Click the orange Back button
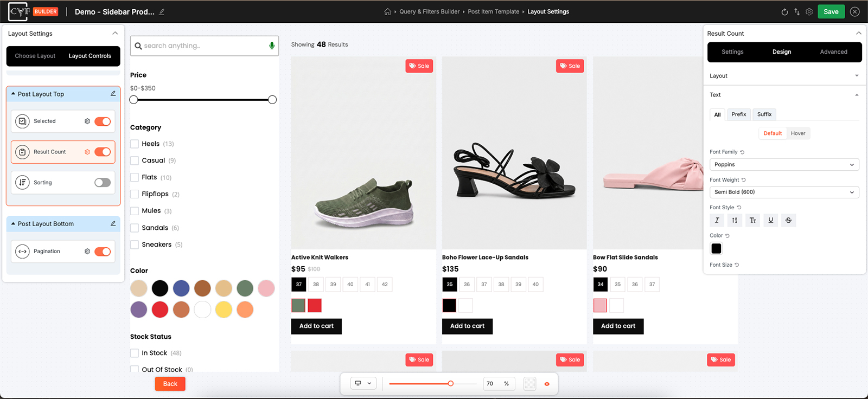868x399 pixels. tap(170, 384)
